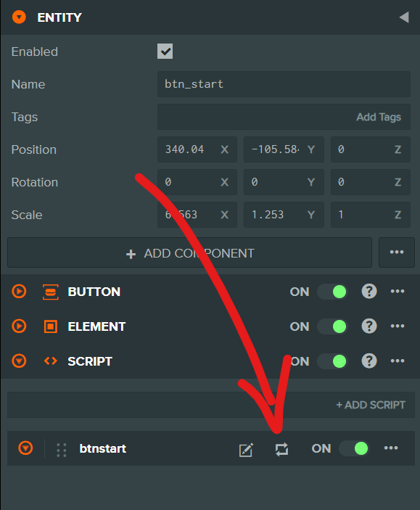Open help for the Script component
420x510 pixels.
(x=369, y=361)
